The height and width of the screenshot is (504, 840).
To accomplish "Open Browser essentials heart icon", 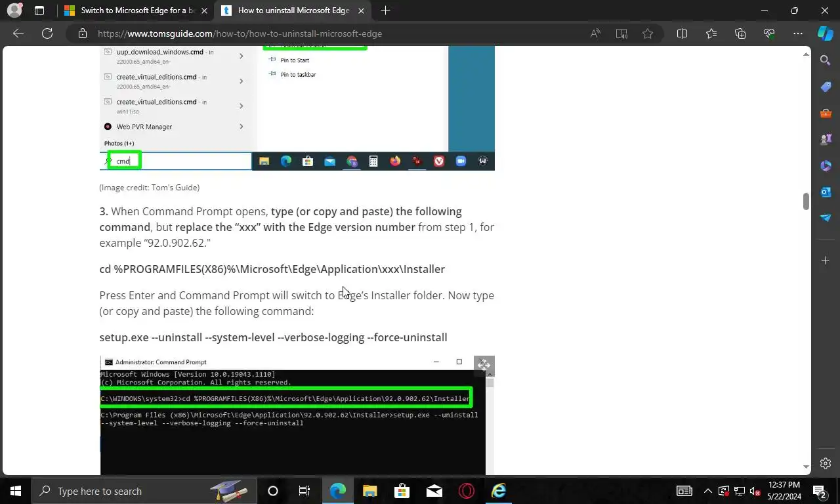I will point(769,33).
